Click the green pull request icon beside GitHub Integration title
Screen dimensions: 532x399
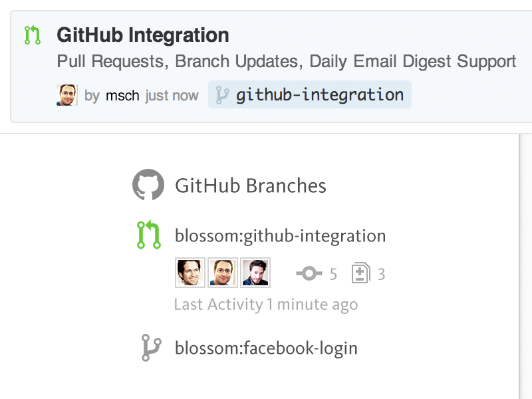click(32, 35)
